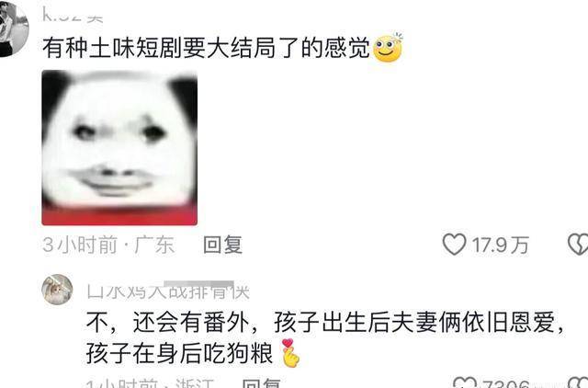The width and height of the screenshot is (588, 388).
Task: Open the panda face meme image
Action: pyautogui.click(x=119, y=148)
